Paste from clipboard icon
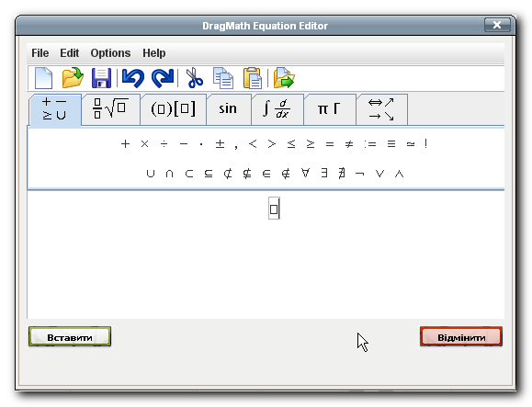532x407 pixels. (x=253, y=78)
